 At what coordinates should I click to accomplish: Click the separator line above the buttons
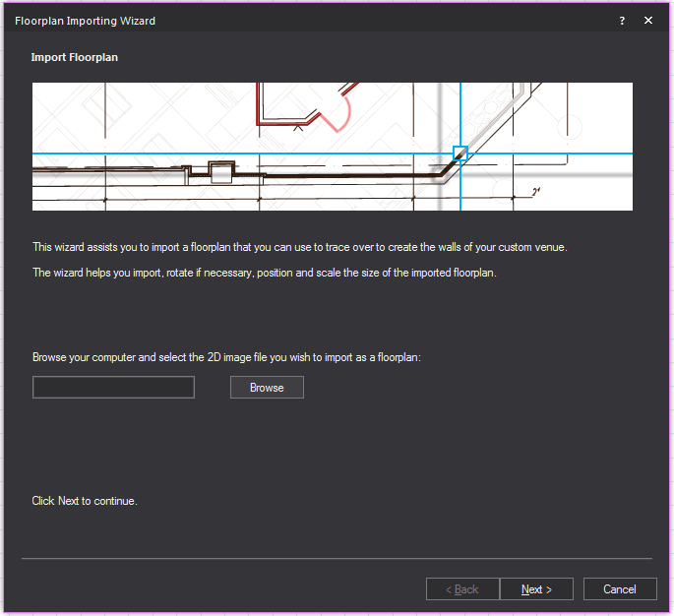coord(337,559)
